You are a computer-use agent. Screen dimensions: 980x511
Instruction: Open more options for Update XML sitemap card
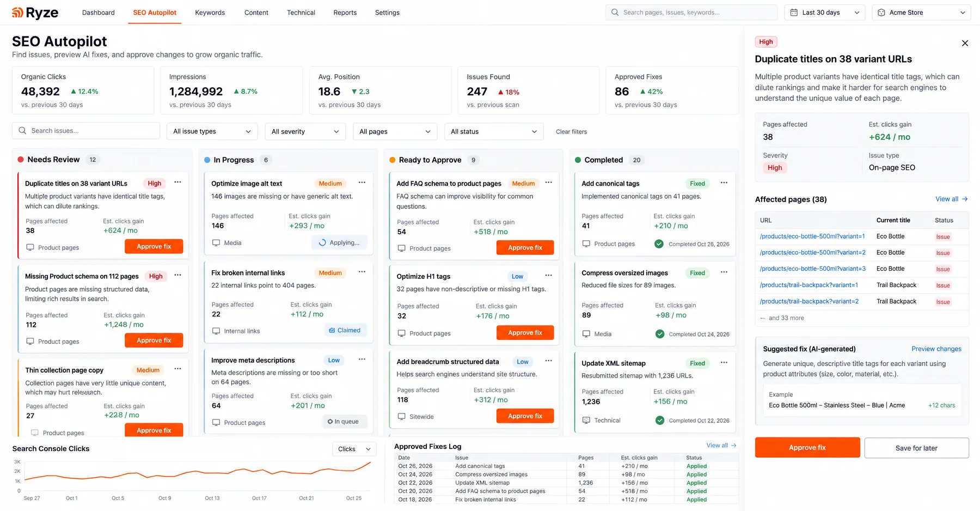[724, 362]
